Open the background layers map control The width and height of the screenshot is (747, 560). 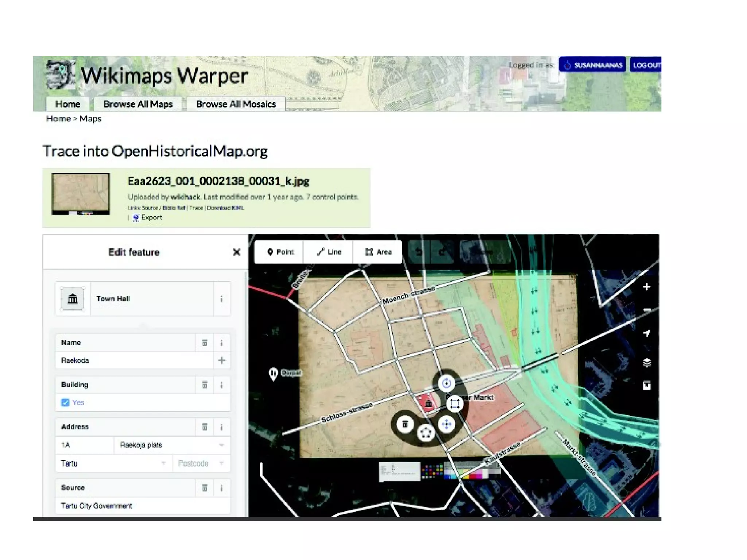pos(647,363)
